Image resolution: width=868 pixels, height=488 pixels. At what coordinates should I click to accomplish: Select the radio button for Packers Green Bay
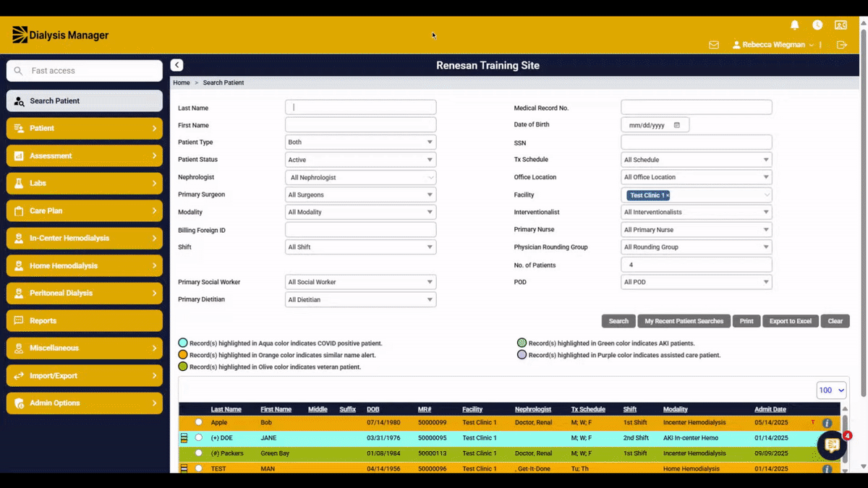pyautogui.click(x=199, y=453)
